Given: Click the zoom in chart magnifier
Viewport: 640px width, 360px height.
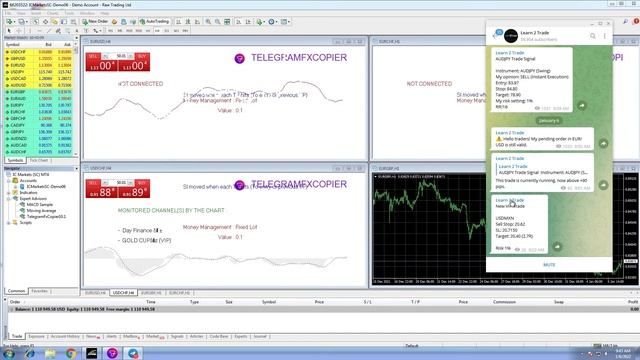Looking at the screenshot, I should (208, 22).
